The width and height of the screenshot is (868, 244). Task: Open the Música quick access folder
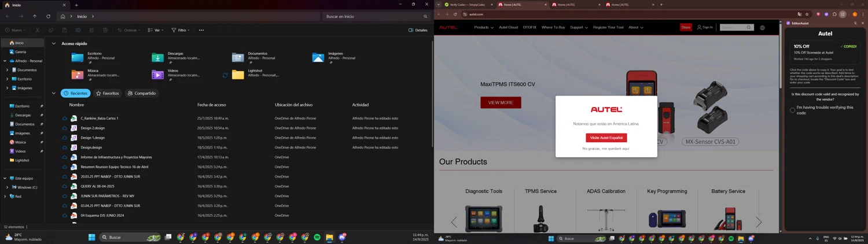[95, 74]
